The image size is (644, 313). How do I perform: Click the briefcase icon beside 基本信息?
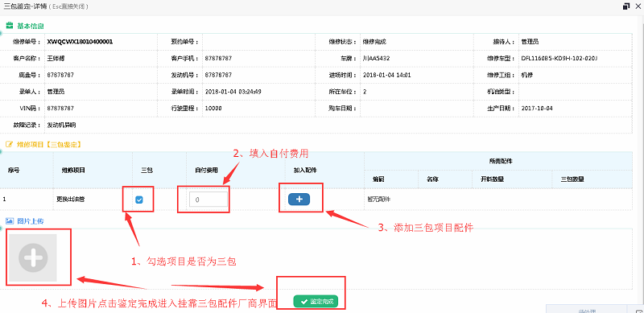tap(10, 26)
